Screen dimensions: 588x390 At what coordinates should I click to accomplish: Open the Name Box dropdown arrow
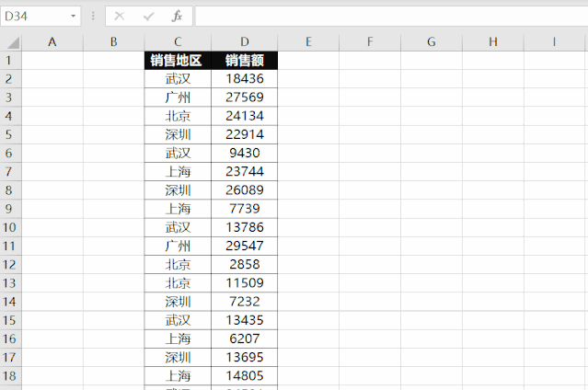(x=73, y=17)
